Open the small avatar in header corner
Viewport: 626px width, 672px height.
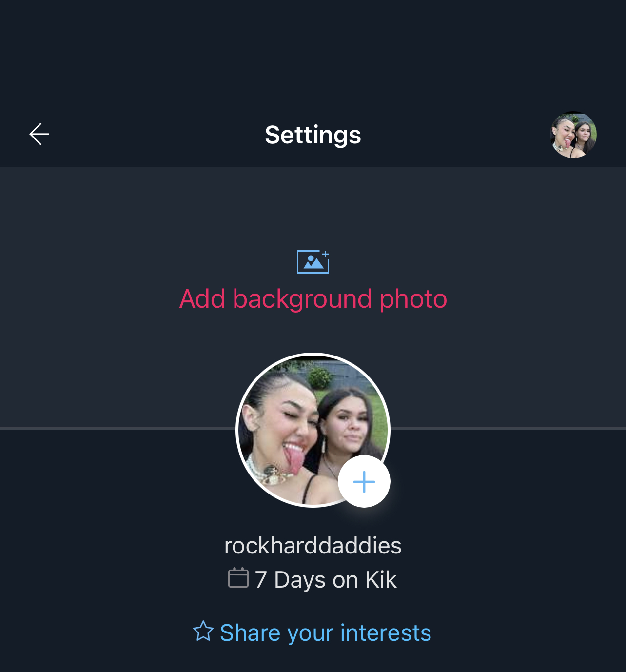click(x=573, y=135)
